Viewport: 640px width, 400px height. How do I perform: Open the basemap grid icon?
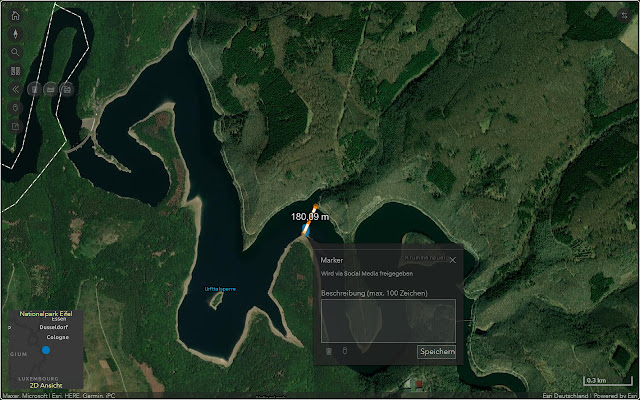(x=15, y=71)
